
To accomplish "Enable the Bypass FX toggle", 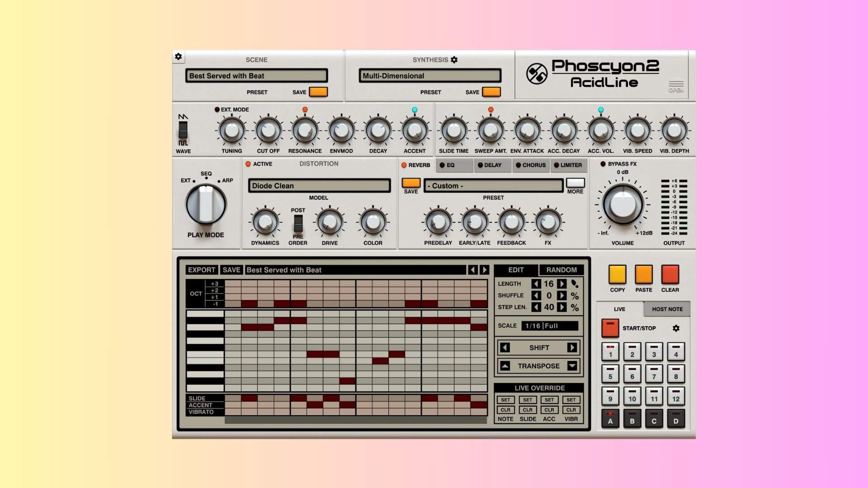I will click(603, 164).
